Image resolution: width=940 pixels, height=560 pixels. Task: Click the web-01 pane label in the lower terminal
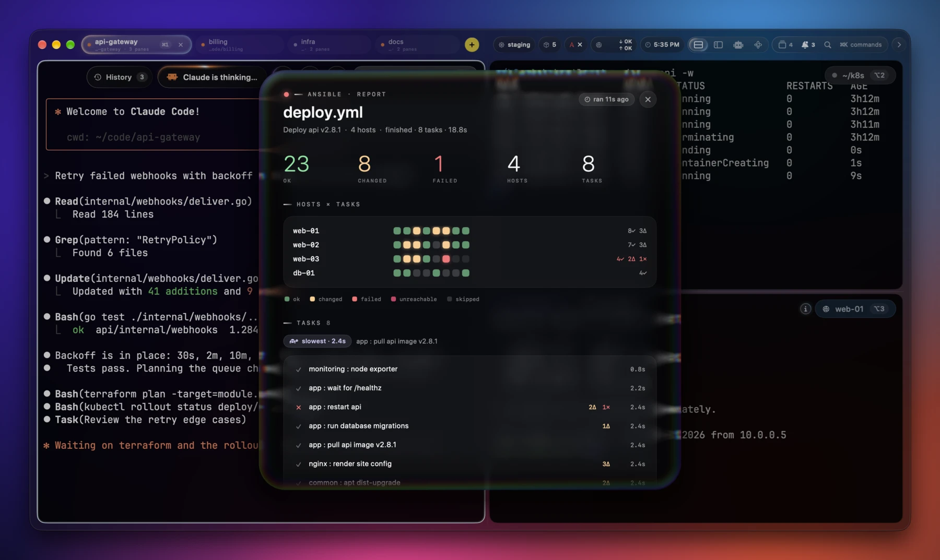[855, 309]
